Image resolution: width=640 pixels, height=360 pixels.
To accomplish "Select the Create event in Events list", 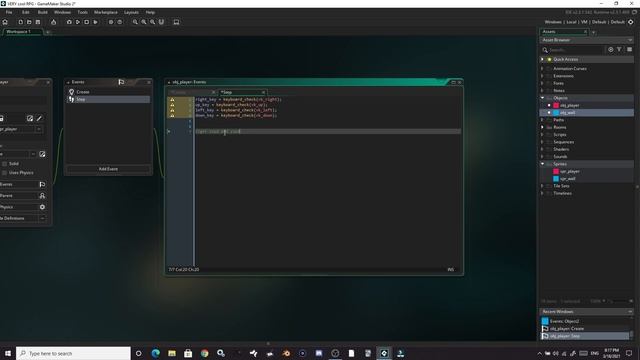I will pyautogui.click(x=108, y=92).
